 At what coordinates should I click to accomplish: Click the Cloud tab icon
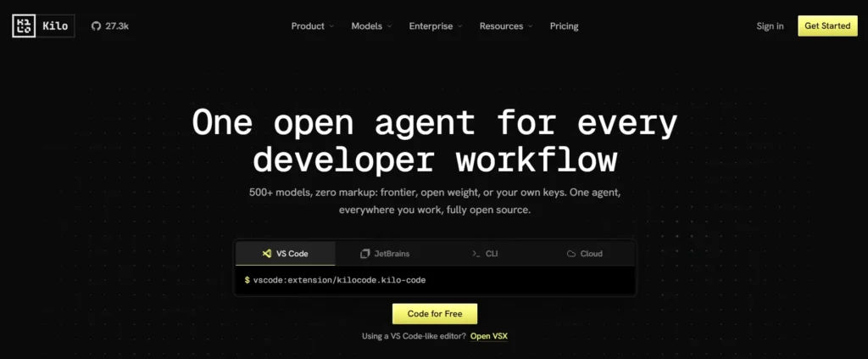(x=571, y=254)
